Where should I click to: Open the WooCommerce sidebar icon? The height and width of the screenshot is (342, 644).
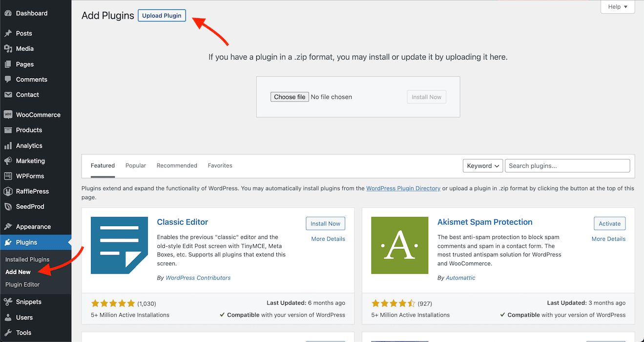tap(8, 115)
